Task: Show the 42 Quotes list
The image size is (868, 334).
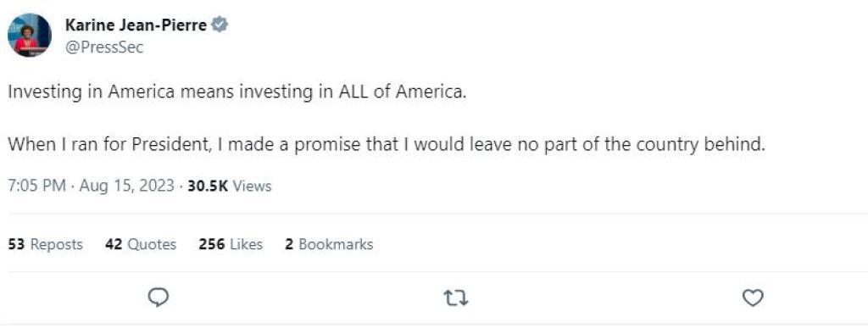Action: (141, 244)
